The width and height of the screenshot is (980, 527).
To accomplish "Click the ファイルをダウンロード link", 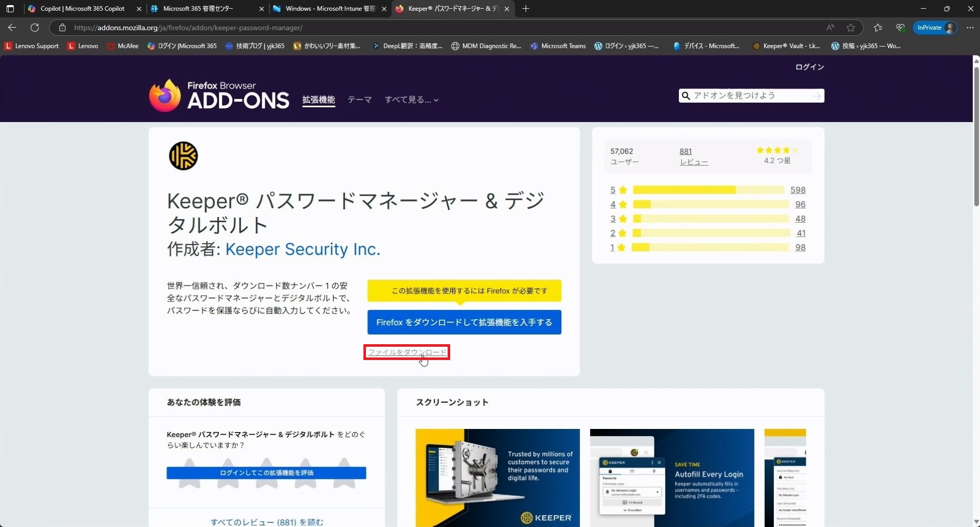I will coord(407,352).
